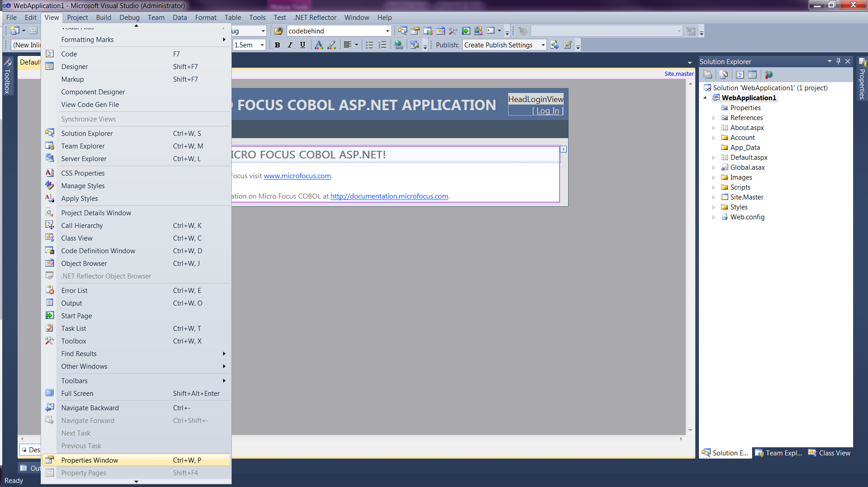Screen dimensions: 868x487
Task: Click the ASP.NET Configuration hammer-globe icon
Action: click(x=769, y=74)
